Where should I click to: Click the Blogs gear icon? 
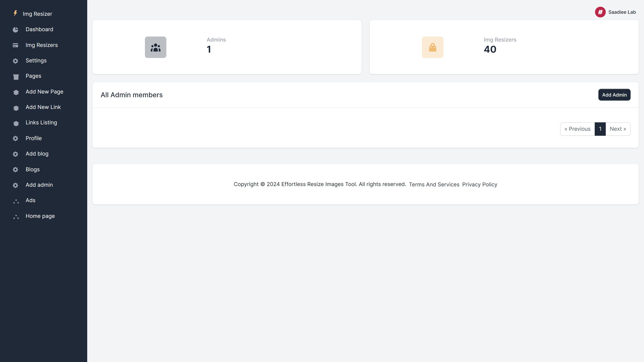tap(15, 170)
